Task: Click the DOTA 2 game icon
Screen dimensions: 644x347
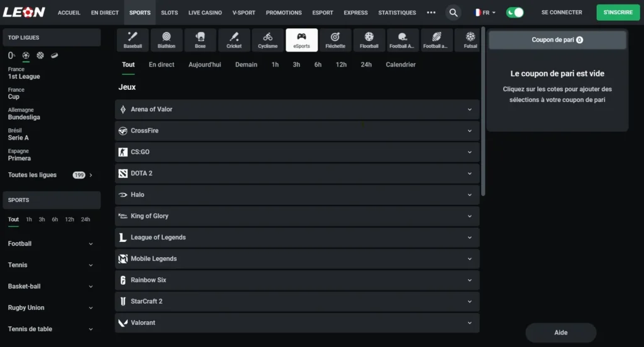Action: click(123, 173)
